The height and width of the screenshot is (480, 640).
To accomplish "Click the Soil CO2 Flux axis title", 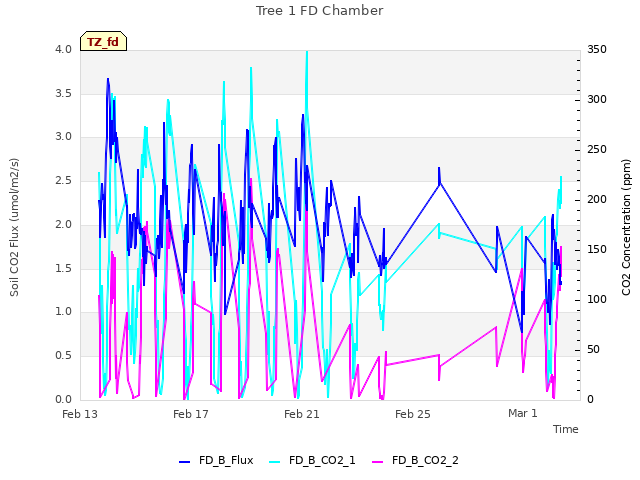I will click(x=14, y=227).
